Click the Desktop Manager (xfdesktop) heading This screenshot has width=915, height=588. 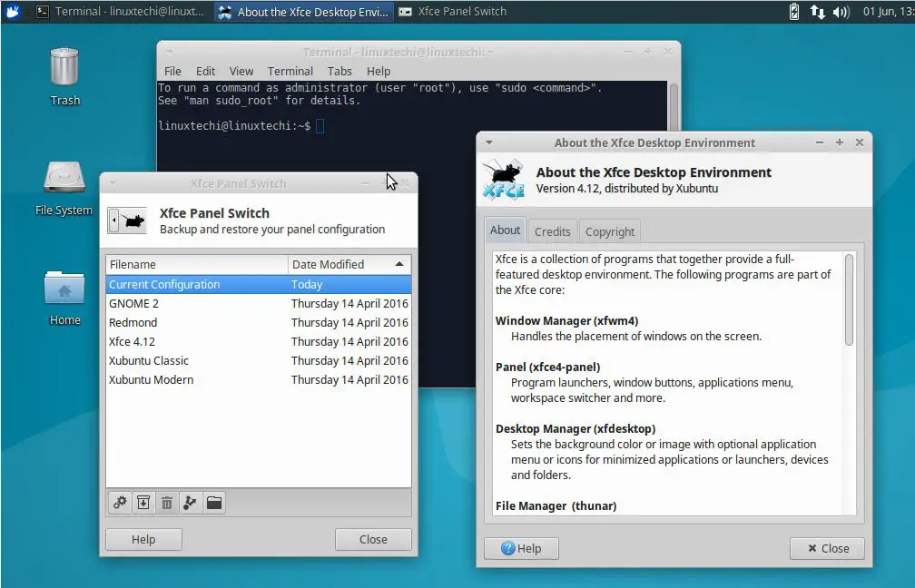[x=576, y=428]
